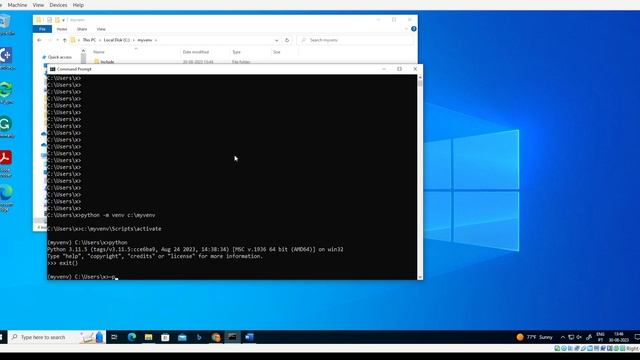
Task: Show hidden system tray icons chevron
Action: point(563,337)
